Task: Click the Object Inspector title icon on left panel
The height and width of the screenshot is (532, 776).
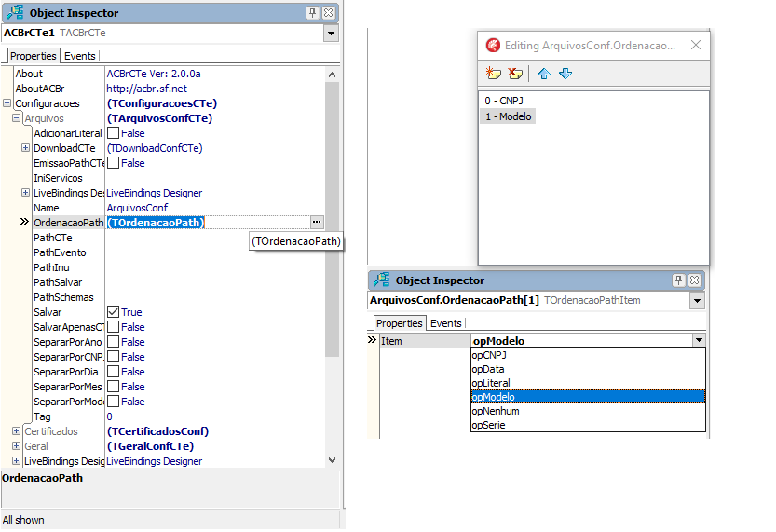Action: [15, 12]
